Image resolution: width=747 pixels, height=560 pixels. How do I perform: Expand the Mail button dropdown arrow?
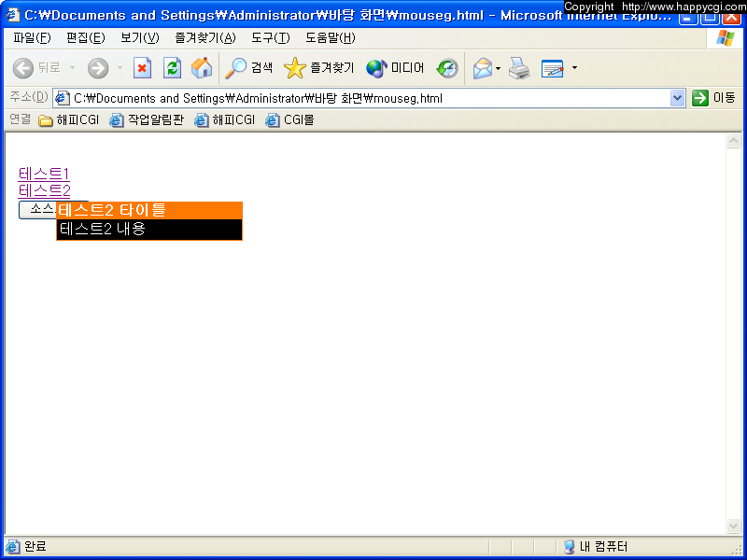499,68
